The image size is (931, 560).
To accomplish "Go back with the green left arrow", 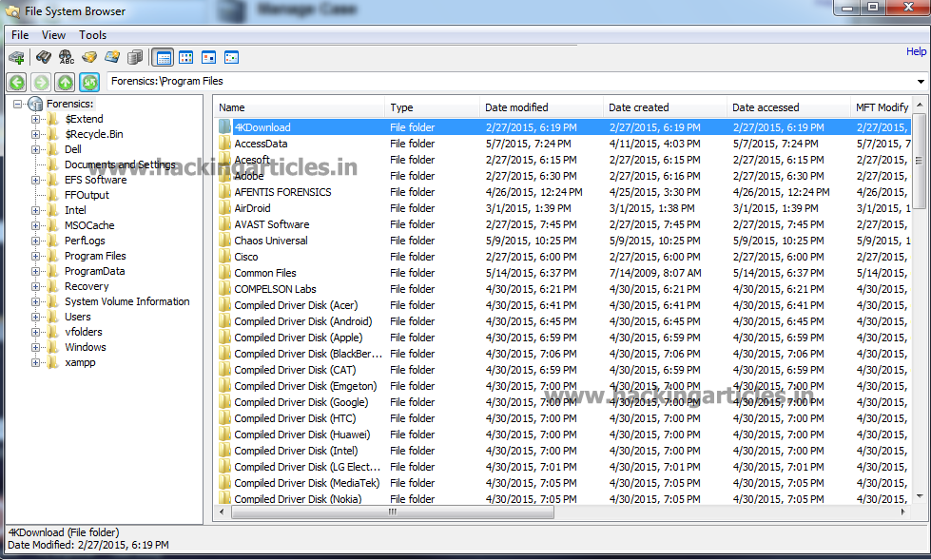I will coord(17,82).
